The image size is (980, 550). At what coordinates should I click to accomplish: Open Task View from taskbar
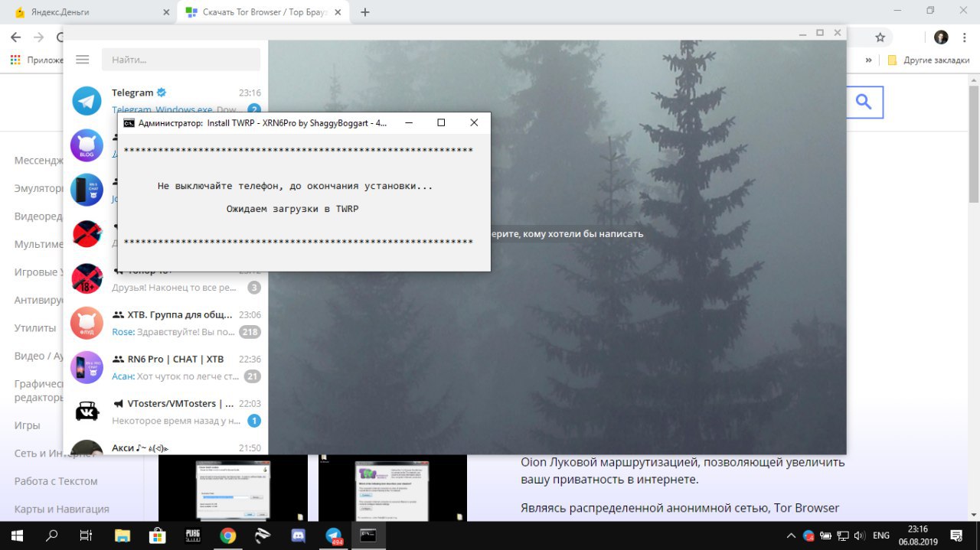87,535
